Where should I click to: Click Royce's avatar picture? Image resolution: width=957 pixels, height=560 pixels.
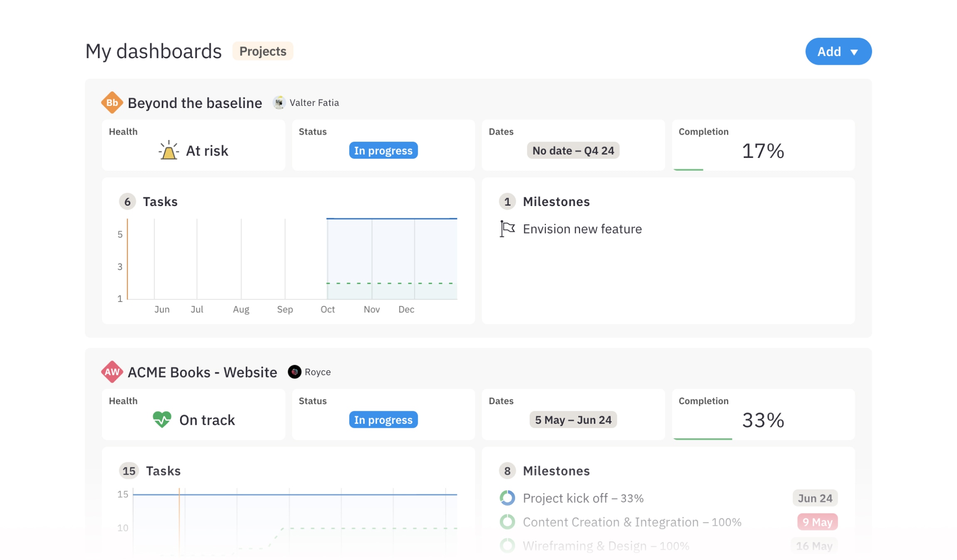294,372
